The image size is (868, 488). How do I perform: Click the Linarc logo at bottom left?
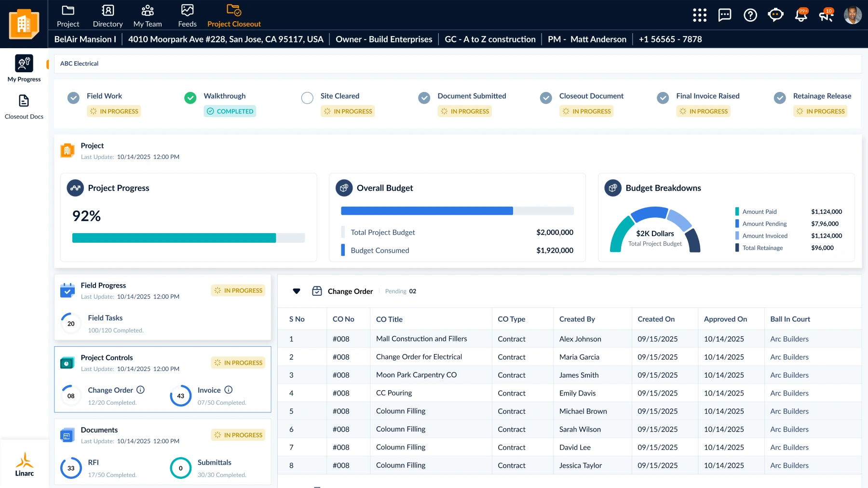(x=24, y=464)
